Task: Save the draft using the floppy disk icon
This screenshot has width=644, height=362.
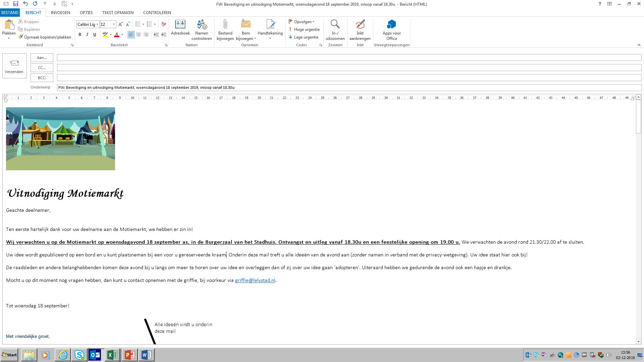Action: pos(16,4)
